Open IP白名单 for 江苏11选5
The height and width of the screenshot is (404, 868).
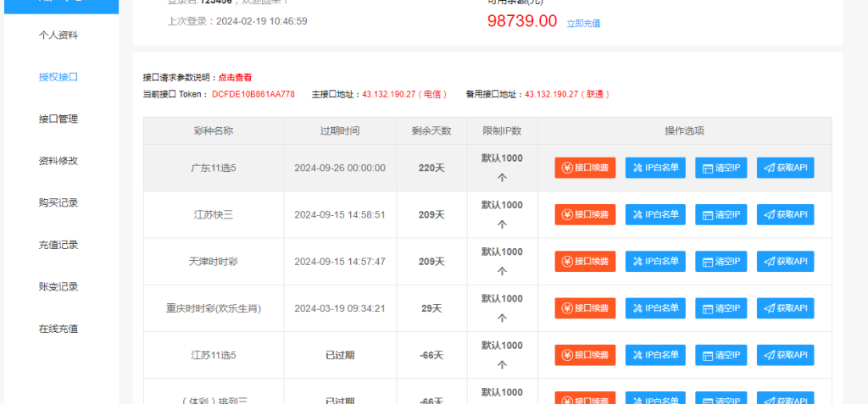[655, 355]
